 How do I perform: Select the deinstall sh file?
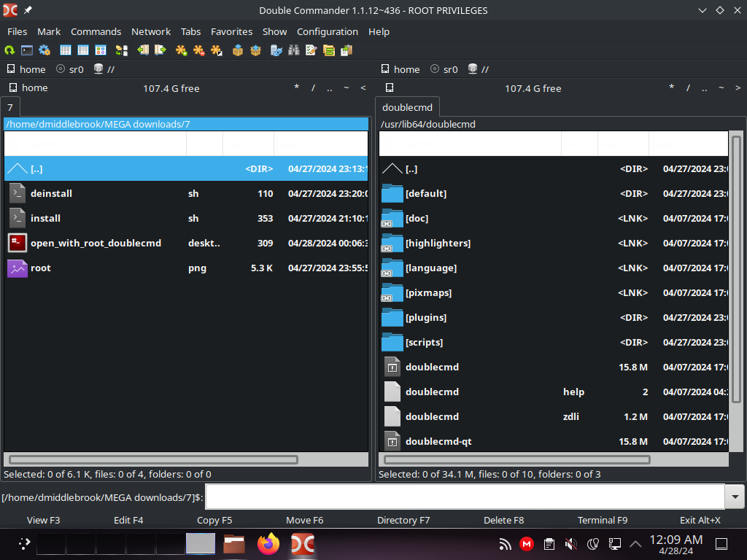click(186, 193)
